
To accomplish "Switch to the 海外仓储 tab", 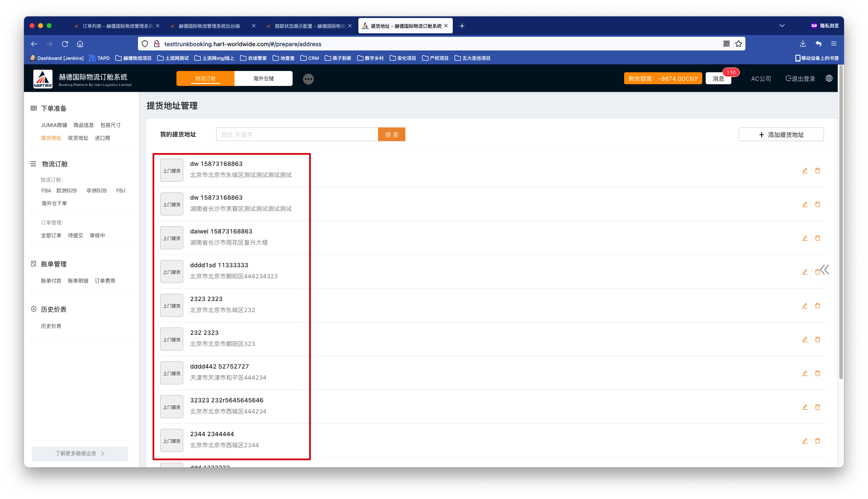I will point(264,79).
